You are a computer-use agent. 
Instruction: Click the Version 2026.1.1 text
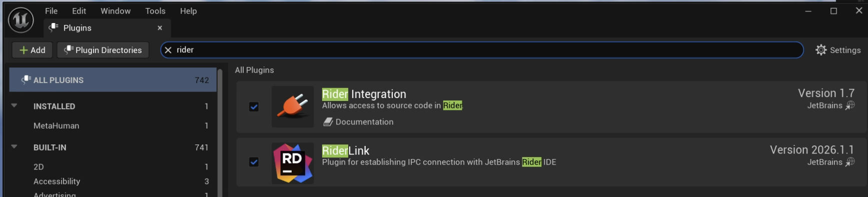[812, 150]
